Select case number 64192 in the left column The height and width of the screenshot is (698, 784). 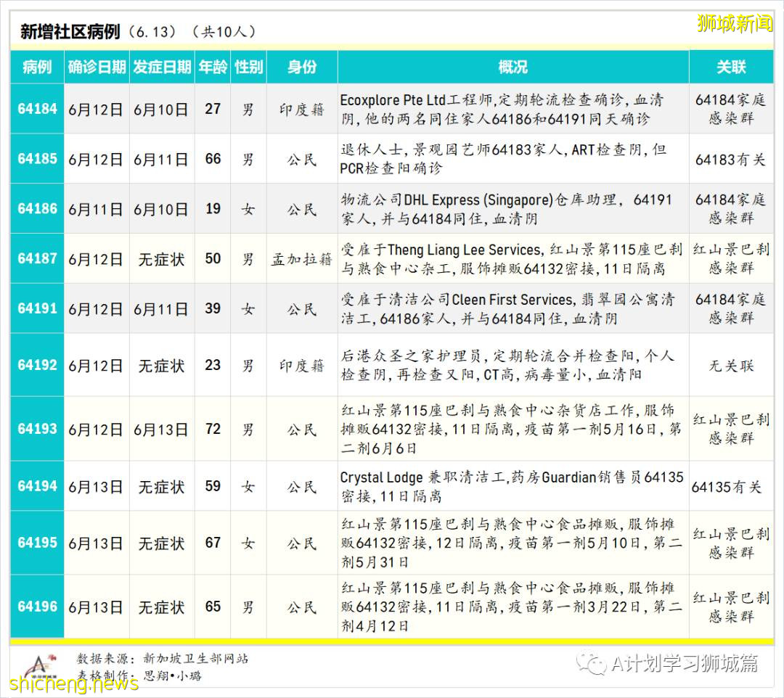(36, 365)
